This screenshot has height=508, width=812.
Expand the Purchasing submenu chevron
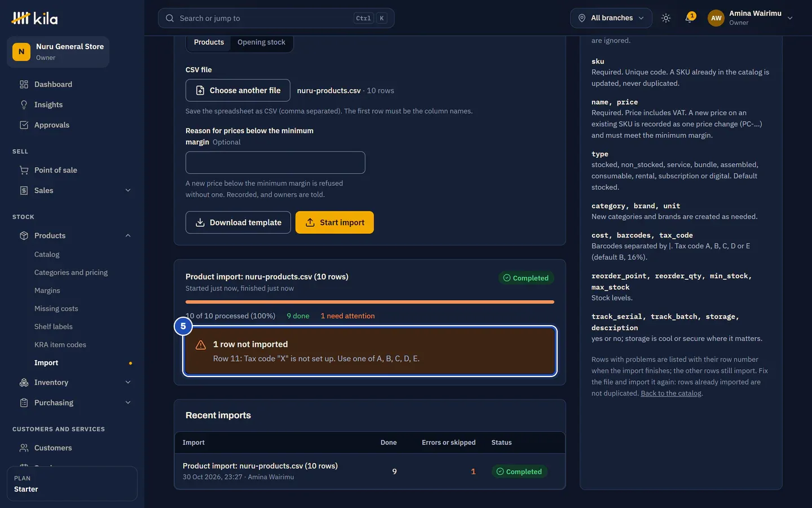tap(128, 402)
